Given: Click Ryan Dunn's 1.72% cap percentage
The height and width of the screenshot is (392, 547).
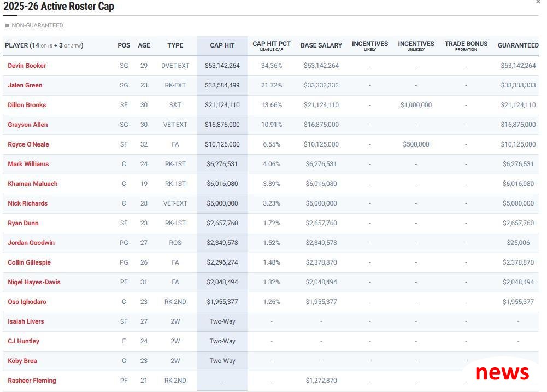Looking at the screenshot, I should (x=272, y=223).
